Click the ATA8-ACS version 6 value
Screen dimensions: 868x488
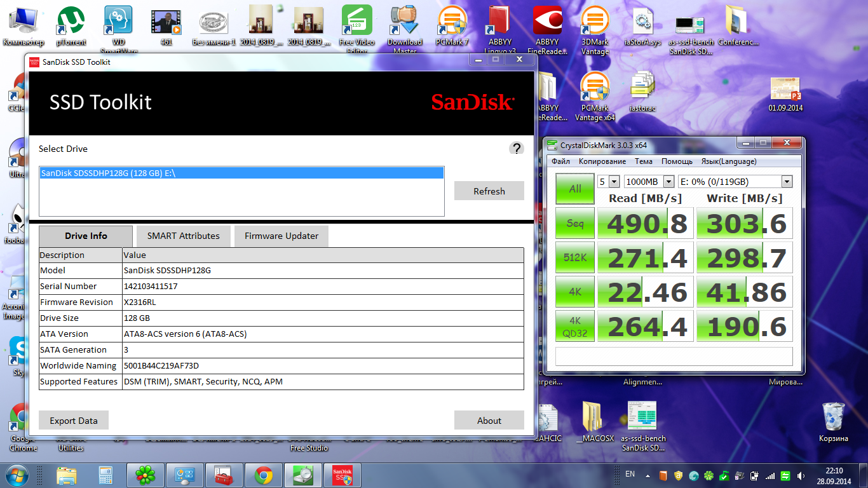coord(185,334)
